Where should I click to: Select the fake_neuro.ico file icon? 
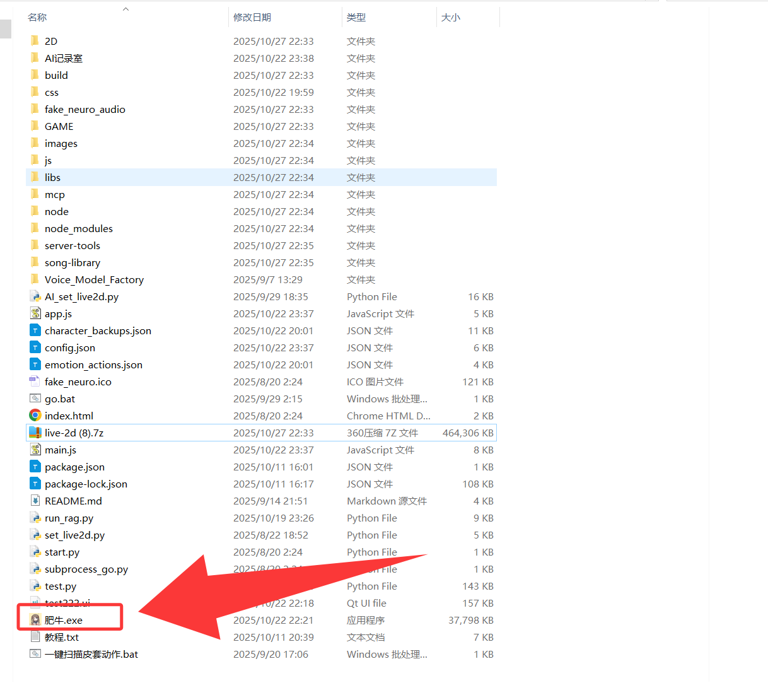pos(35,382)
